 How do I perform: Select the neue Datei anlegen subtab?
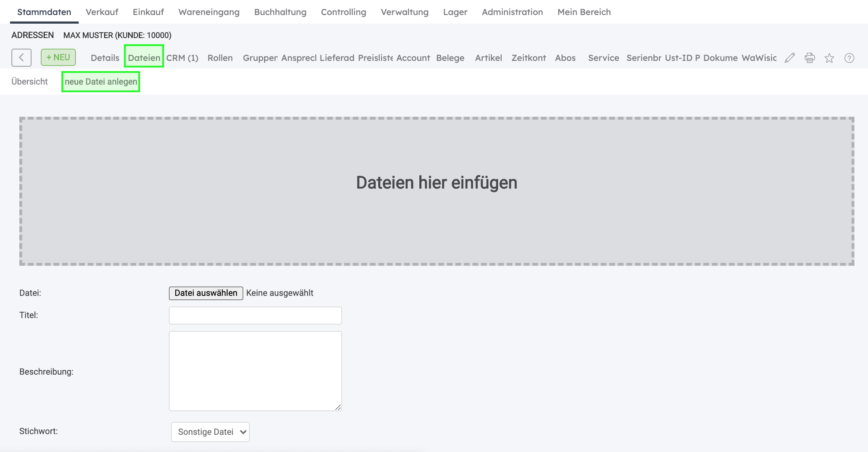coord(101,82)
